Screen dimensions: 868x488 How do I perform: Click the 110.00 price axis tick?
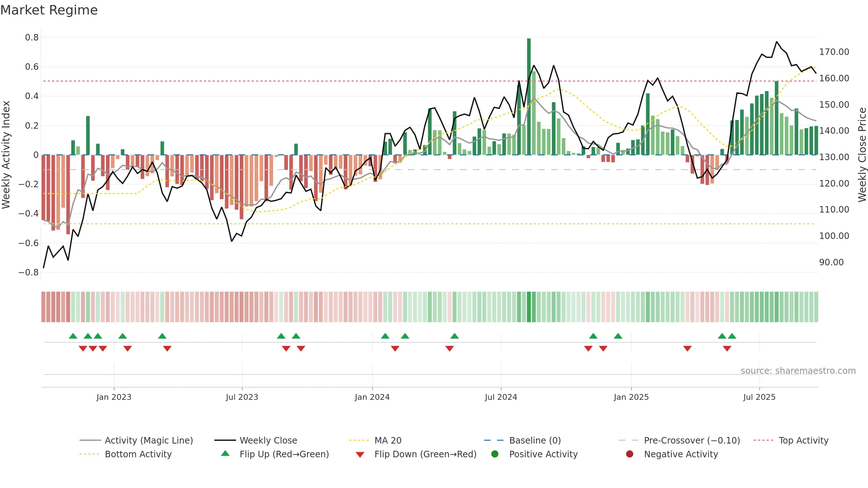(x=834, y=209)
